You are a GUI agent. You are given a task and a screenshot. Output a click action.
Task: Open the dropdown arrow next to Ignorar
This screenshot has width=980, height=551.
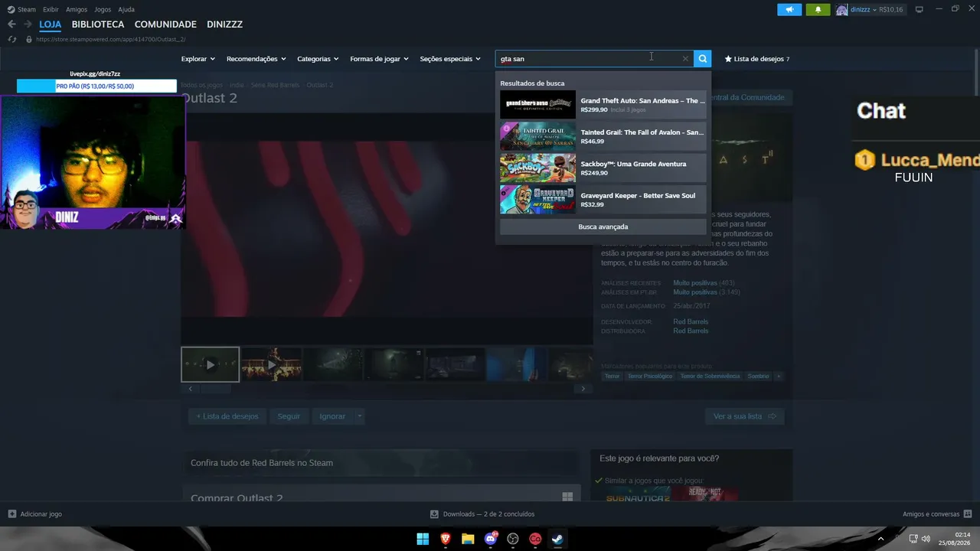point(359,416)
